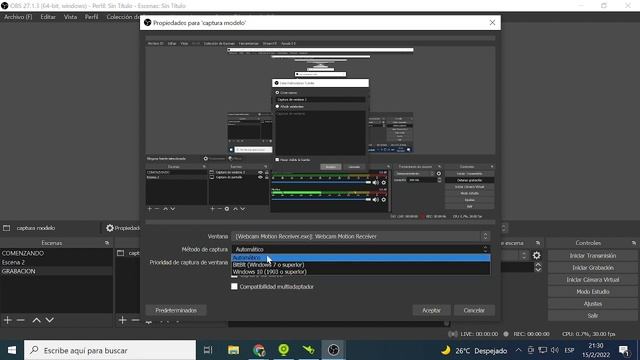Open the green circular app on taskbar
640x360 pixels.
[x=284, y=350]
